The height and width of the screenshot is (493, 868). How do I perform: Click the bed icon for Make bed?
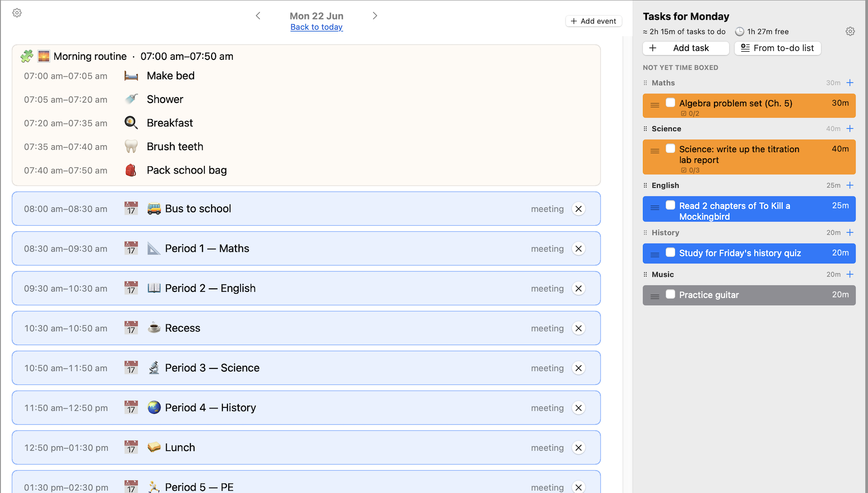(131, 76)
